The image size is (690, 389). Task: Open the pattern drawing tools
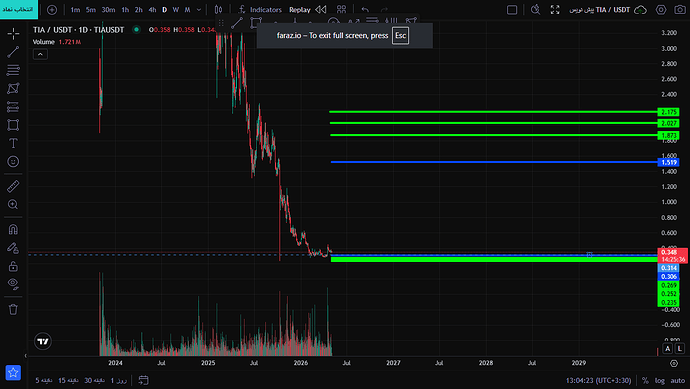pos(13,88)
